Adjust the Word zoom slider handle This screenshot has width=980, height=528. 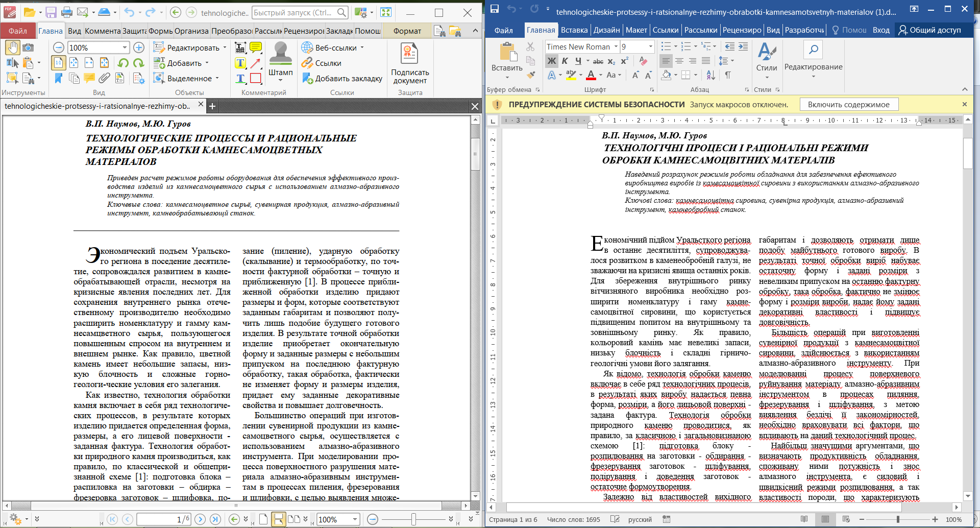[x=898, y=519]
